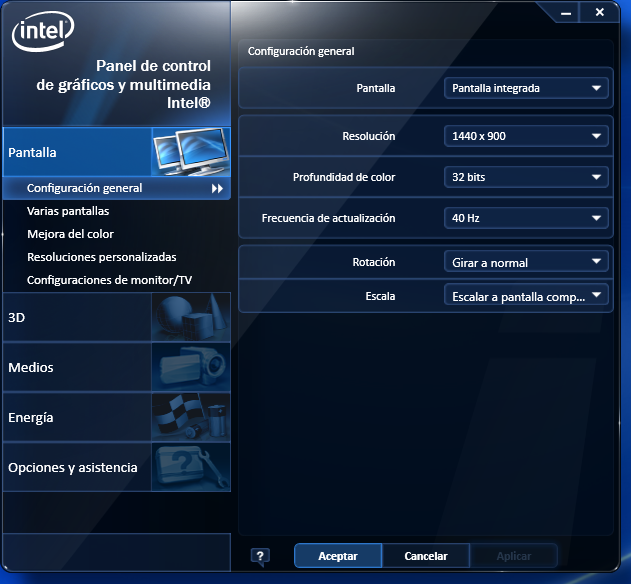Screen dimensions: 631x584
Task: Open the Pantalla integrada dropdown
Action: (526, 88)
